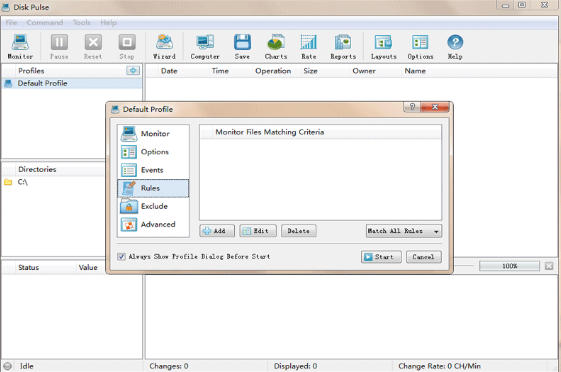Click the Start button
The height and width of the screenshot is (372, 561).
(381, 257)
